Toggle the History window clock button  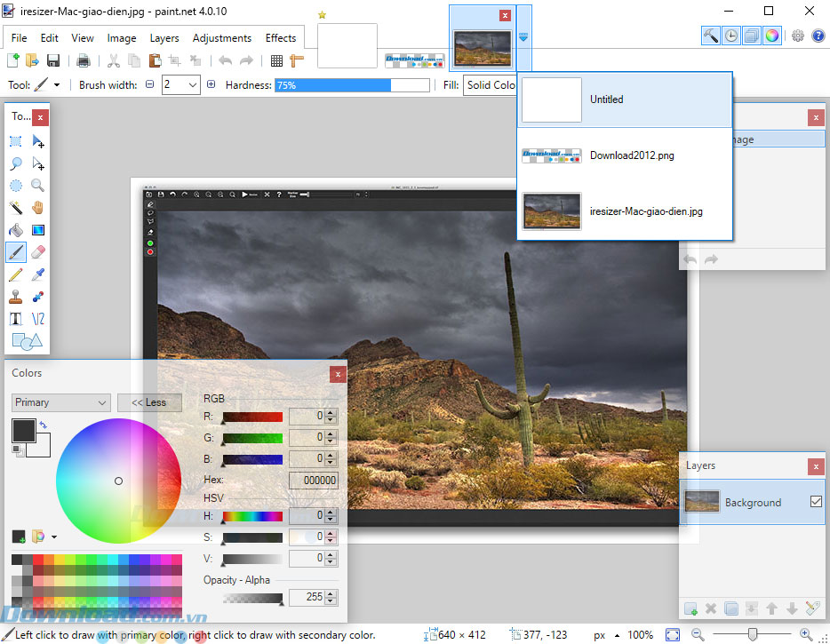coord(731,36)
